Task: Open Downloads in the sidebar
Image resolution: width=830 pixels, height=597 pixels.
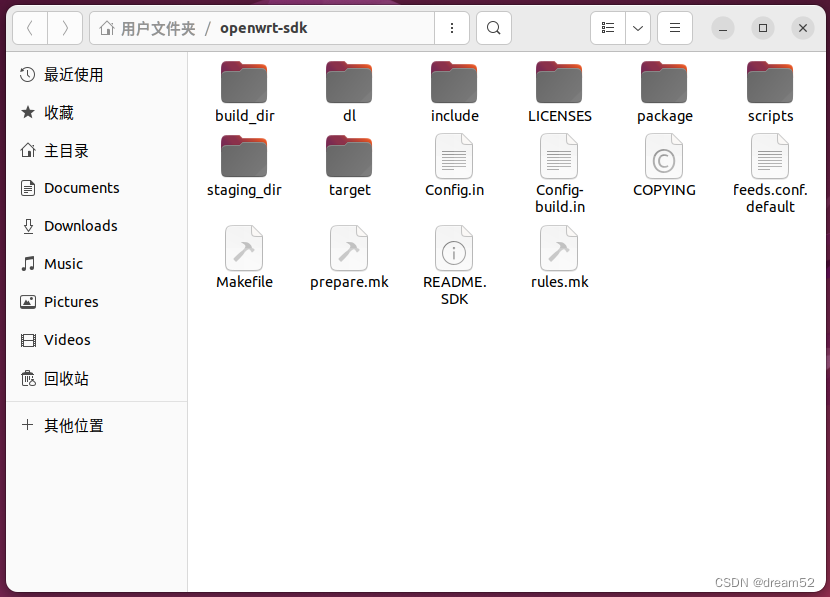Action: pos(97,226)
